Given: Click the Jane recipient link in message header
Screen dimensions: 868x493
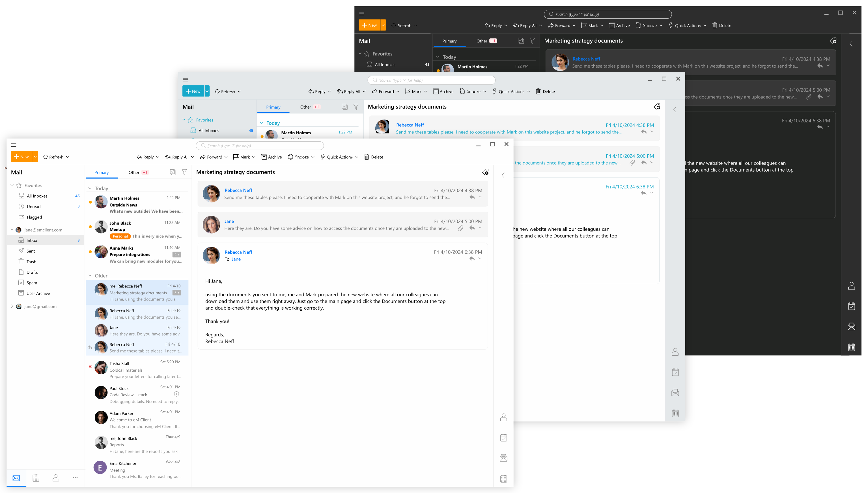Looking at the screenshot, I should (236, 259).
